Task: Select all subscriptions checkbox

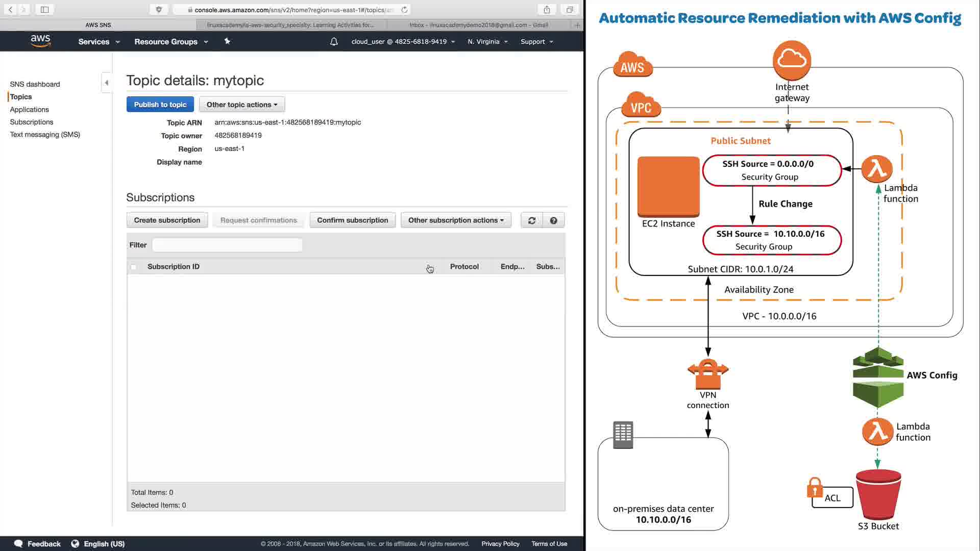Action: coord(134,267)
